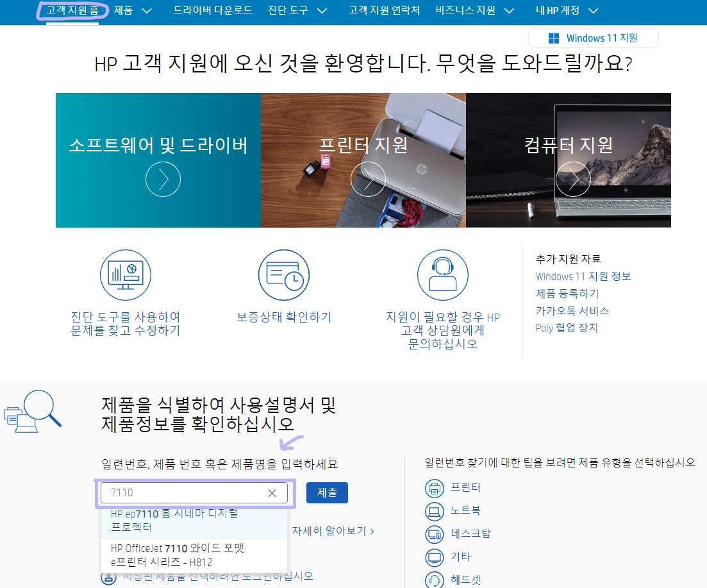The width and height of the screenshot is (707, 588).
Task: Click the Windows 11 지원 button
Action: pyautogui.click(x=593, y=38)
